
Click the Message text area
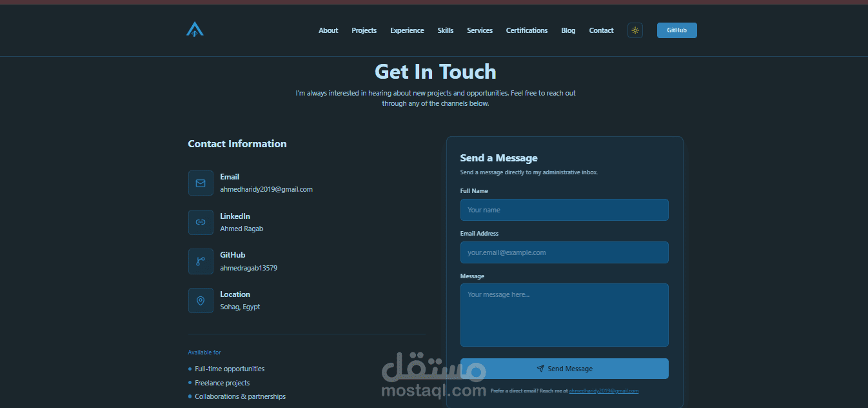[564, 315]
